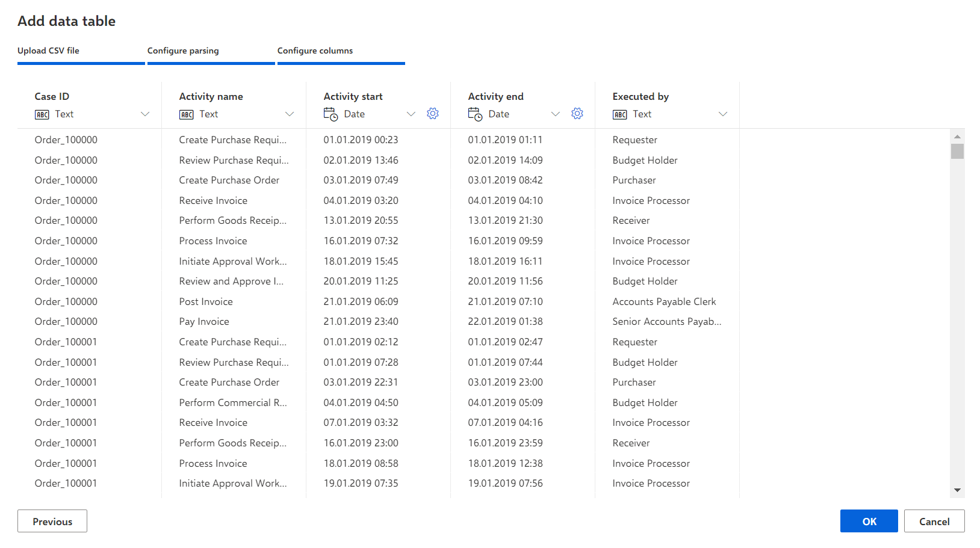Click start time '13.01.2019 20:55'

tap(361, 220)
